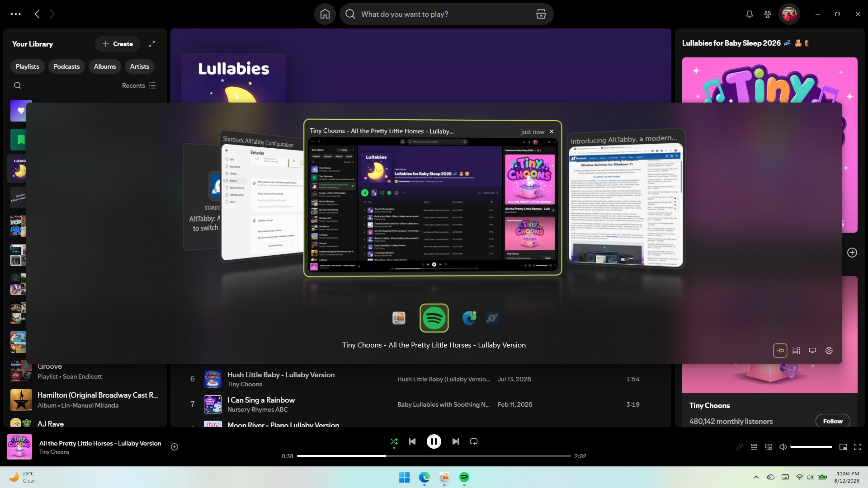Open the Tiny Choons artist link under Hush Little Baby

pyautogui.click(x=245, y=384)
